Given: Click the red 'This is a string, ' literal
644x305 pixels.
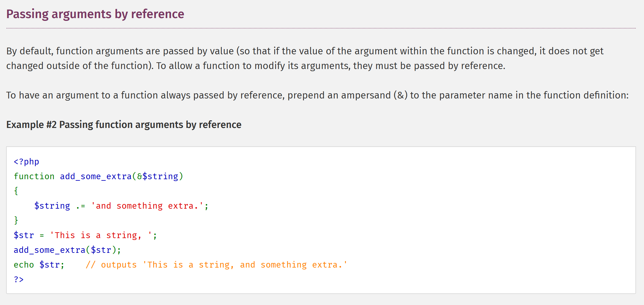Looking at the screenshot, I should coord(101,235).
